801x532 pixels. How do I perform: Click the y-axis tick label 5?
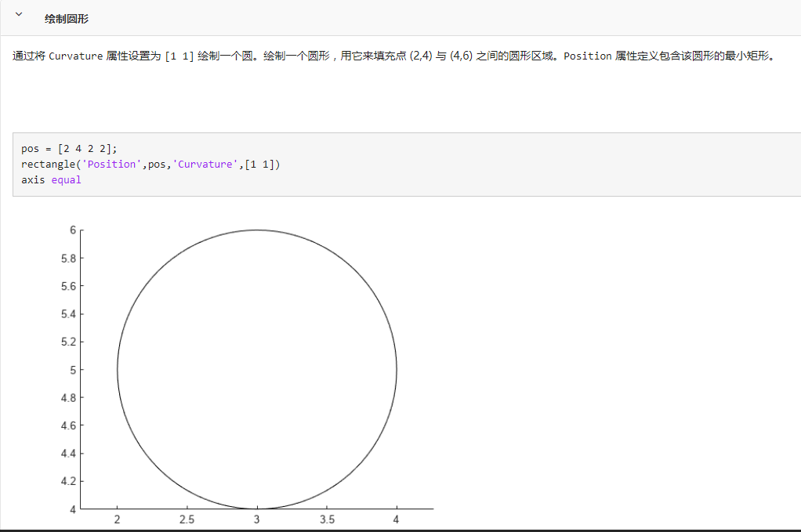point(74,369)
